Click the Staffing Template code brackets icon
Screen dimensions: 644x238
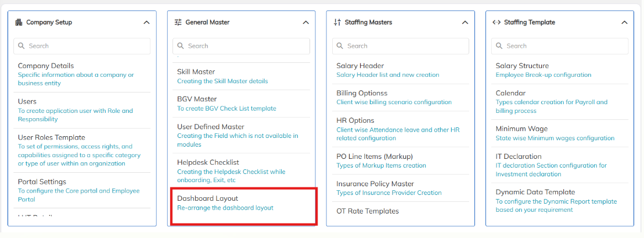(496, 22)
